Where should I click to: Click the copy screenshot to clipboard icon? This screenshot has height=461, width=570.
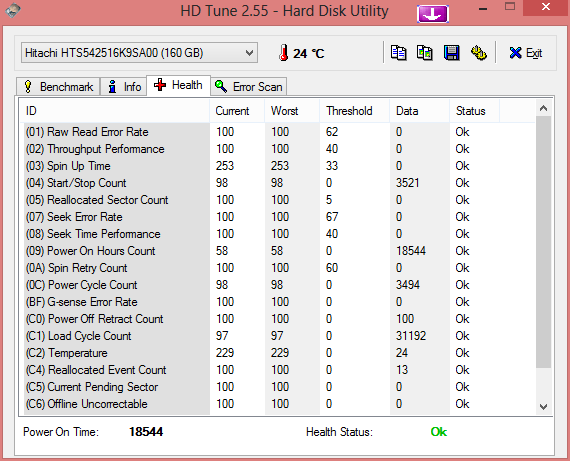425,53
